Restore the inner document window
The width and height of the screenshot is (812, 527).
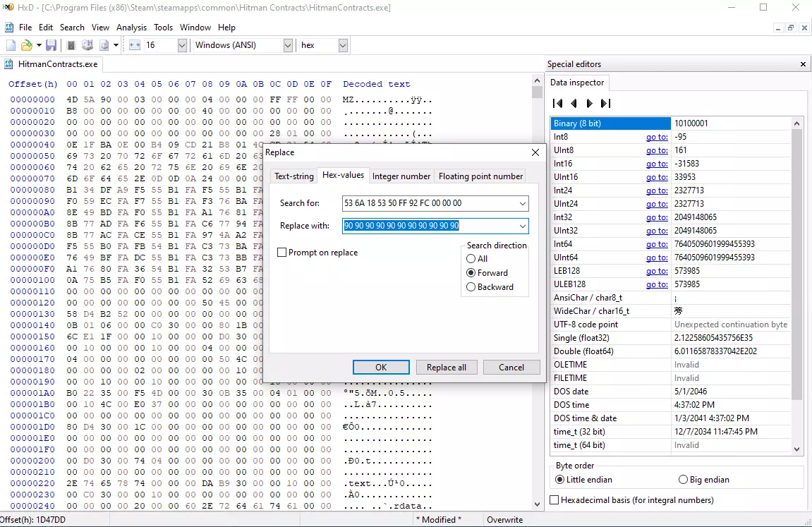[x=791, y=28]
